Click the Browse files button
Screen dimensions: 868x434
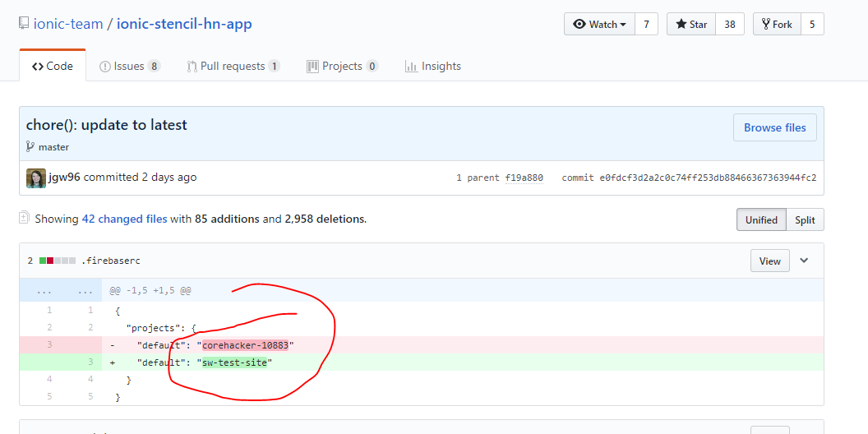point(774,127)
